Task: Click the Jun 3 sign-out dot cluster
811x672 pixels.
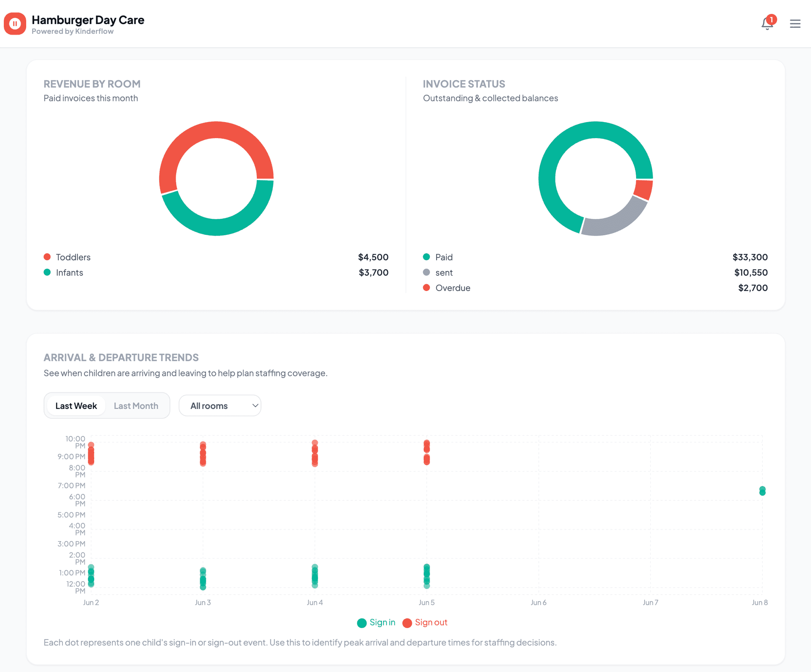Action: tap(203, 454)
